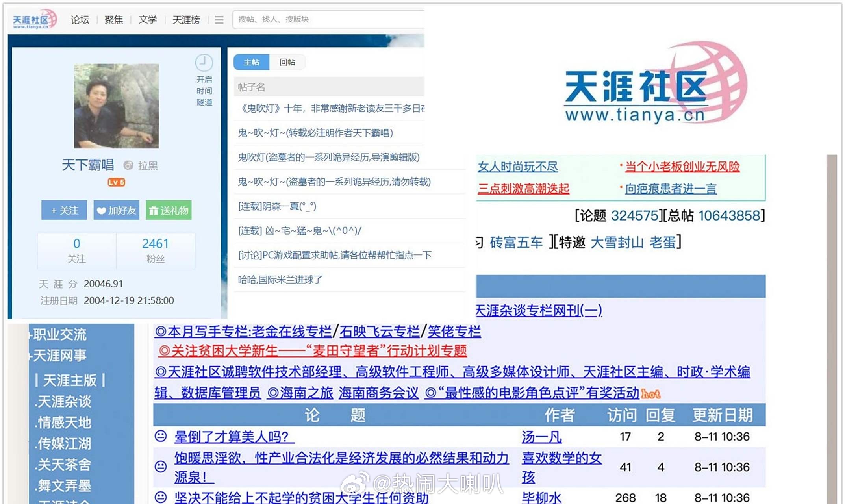Select 情感天地 in the left sidebar
The width and height of the screenshot is (845, 504).
(x=64, y=422)
